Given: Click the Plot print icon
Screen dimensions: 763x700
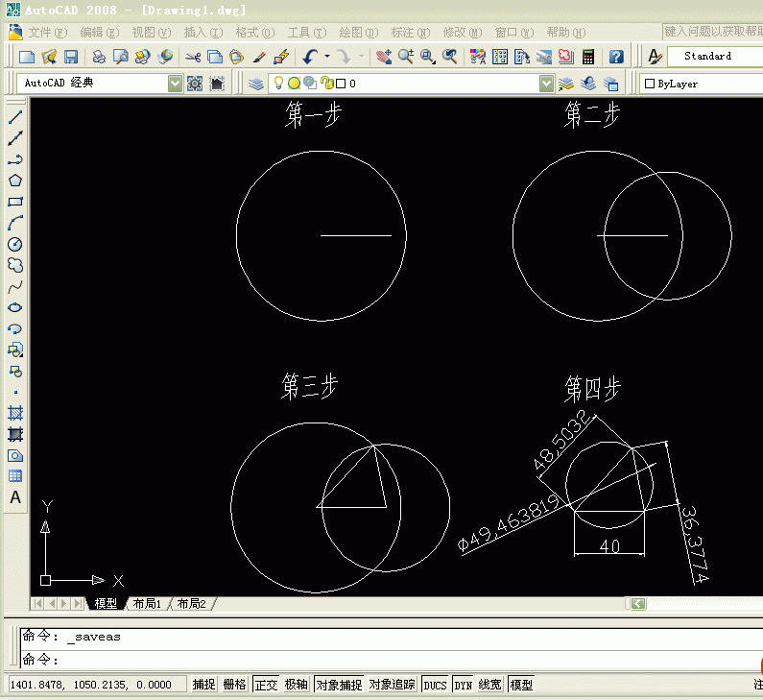Looking at the screenshot, I should pyautogui.click(x=99, y=57).
